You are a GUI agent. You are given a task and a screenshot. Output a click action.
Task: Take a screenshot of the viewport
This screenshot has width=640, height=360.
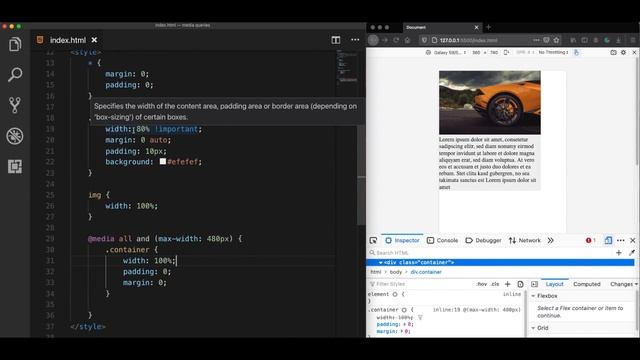pos(613,52)
